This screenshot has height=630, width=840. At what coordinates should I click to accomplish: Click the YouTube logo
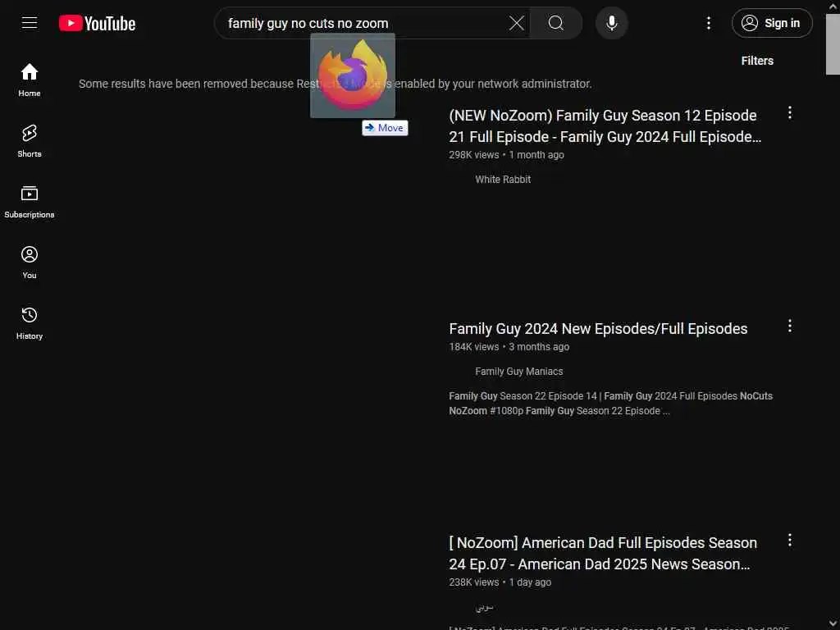coord(97,23)
